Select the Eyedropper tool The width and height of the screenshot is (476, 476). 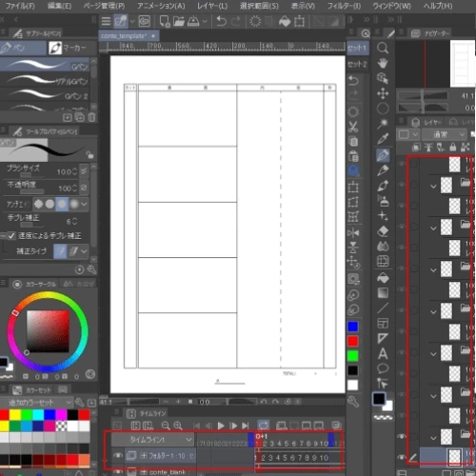[x=383, y=139]
